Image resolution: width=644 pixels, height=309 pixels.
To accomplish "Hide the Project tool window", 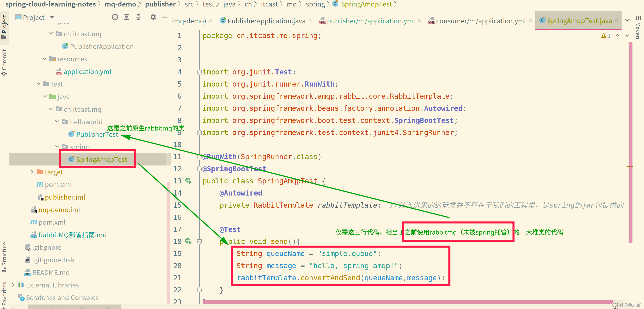I will (x=165, y=17).
